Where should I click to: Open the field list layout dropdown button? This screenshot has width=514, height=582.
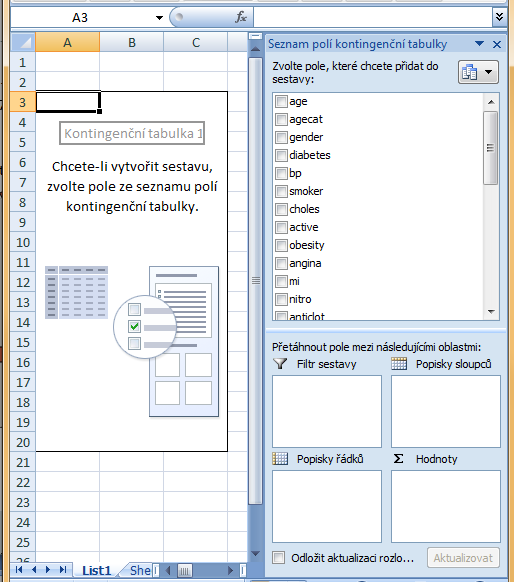tap(478, 72)
